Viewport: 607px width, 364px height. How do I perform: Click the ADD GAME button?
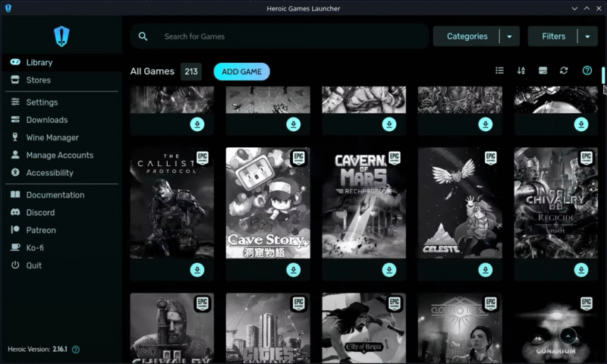[x=241, y=71]
